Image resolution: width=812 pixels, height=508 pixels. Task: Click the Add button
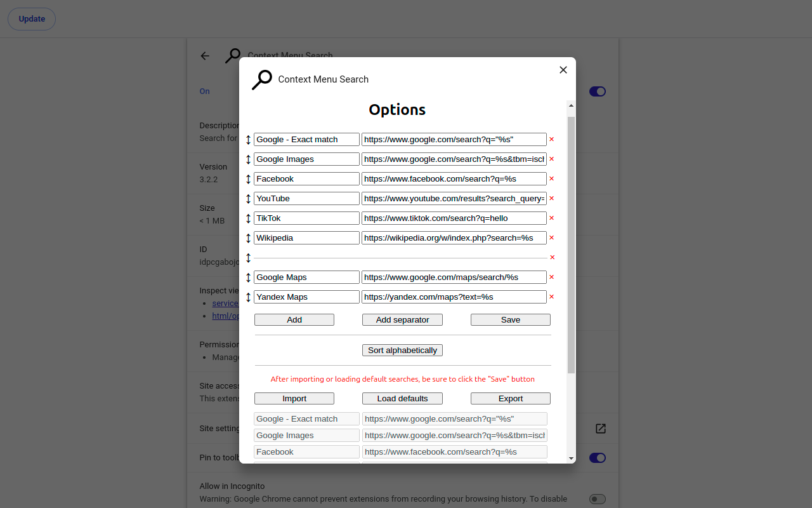pos(294,320)
